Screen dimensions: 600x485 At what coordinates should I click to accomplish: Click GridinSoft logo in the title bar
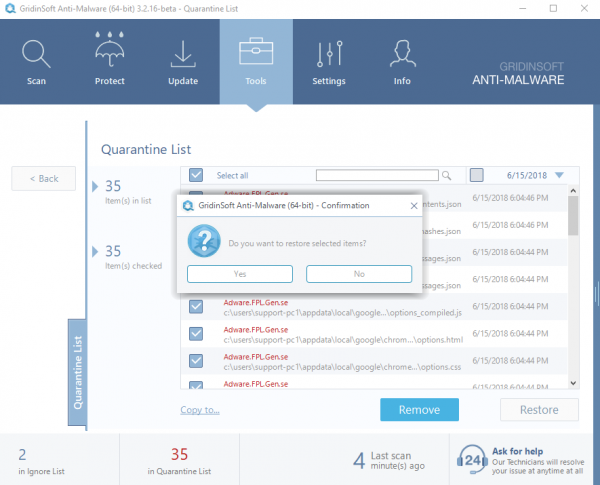tap(10, 8)
